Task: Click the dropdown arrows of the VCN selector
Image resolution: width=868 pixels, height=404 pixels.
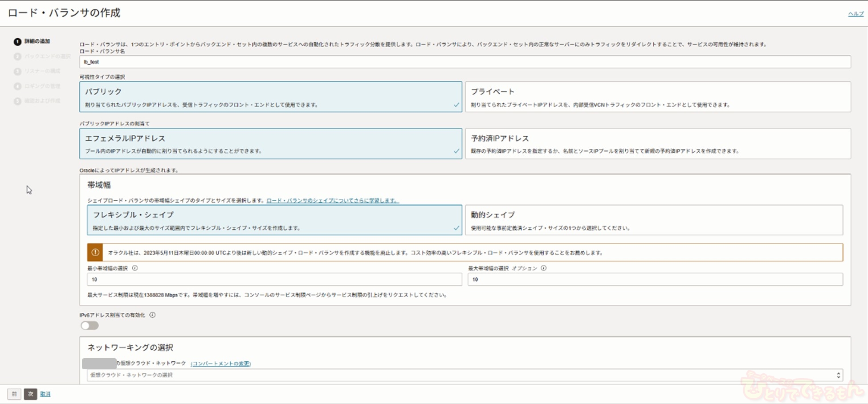Action: click(838, 375)
